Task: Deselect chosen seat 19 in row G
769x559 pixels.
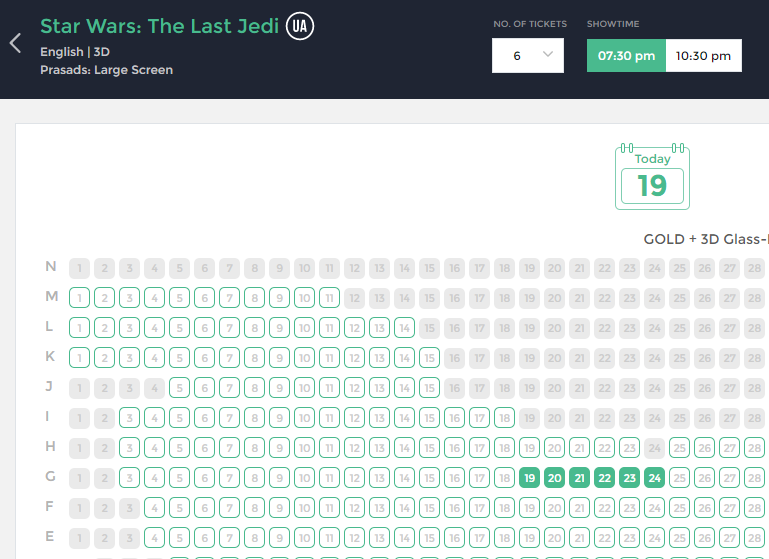Action: (x=530, y=478)
